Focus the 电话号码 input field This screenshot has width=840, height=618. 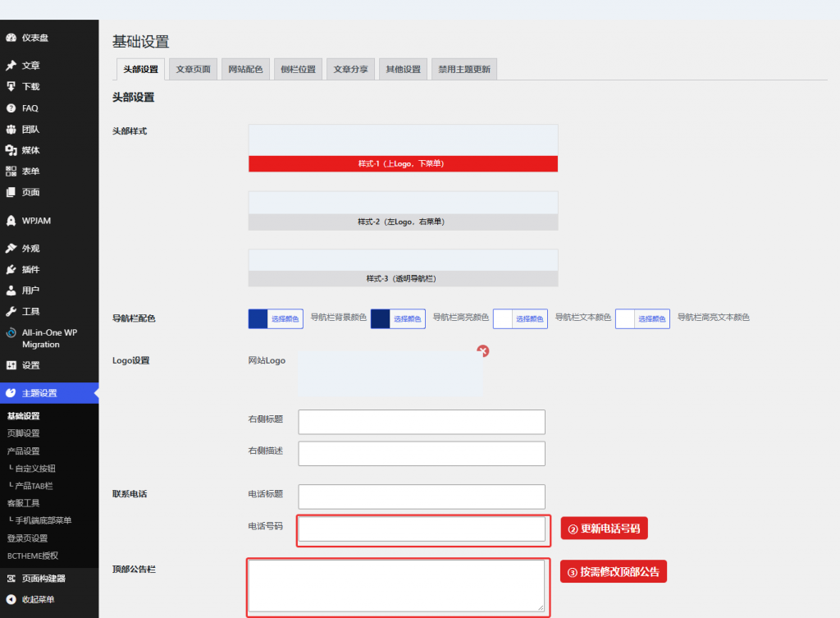422,529
